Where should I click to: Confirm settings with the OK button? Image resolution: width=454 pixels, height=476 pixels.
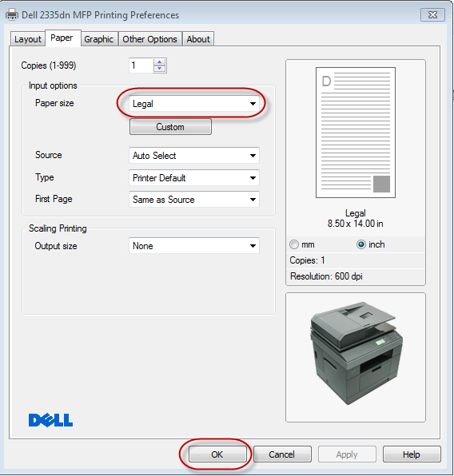click(x=217, y=454)
